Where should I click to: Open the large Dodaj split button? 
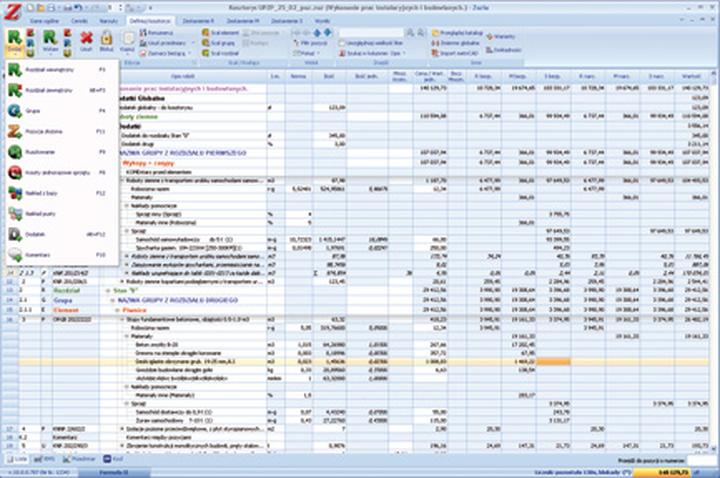point(16,40)
